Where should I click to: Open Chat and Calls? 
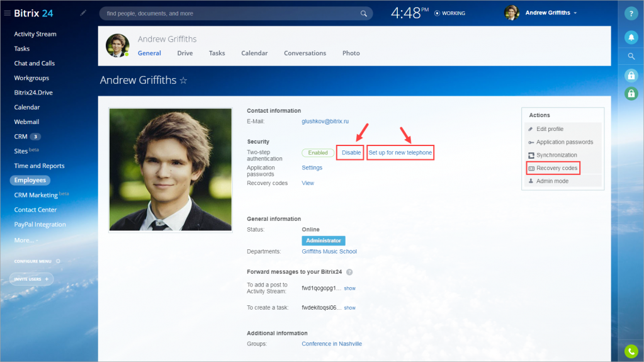point(34,64)
